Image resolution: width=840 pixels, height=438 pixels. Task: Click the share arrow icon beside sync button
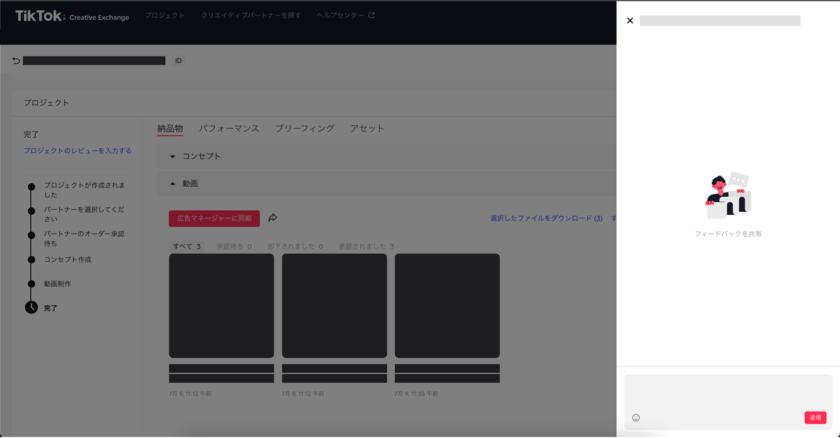(272, 218)
